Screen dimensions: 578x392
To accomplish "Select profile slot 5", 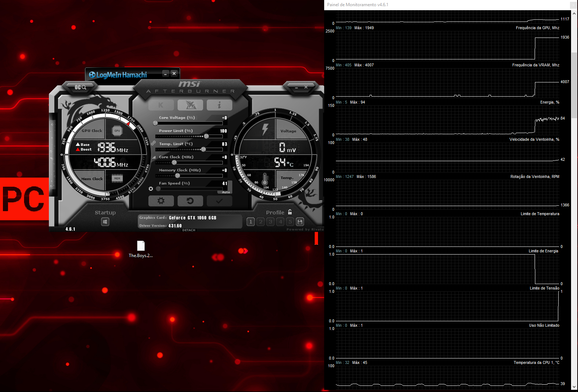I will 290,222.
